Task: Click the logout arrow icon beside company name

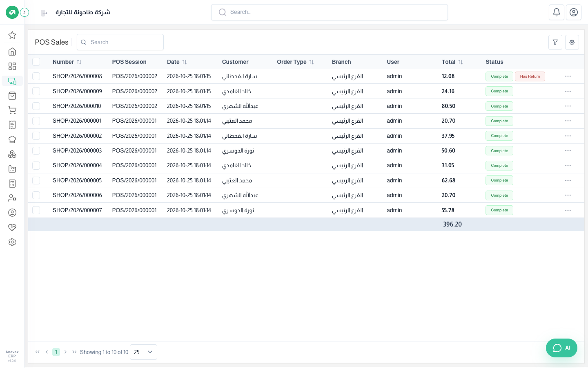Action: (44, 13)
